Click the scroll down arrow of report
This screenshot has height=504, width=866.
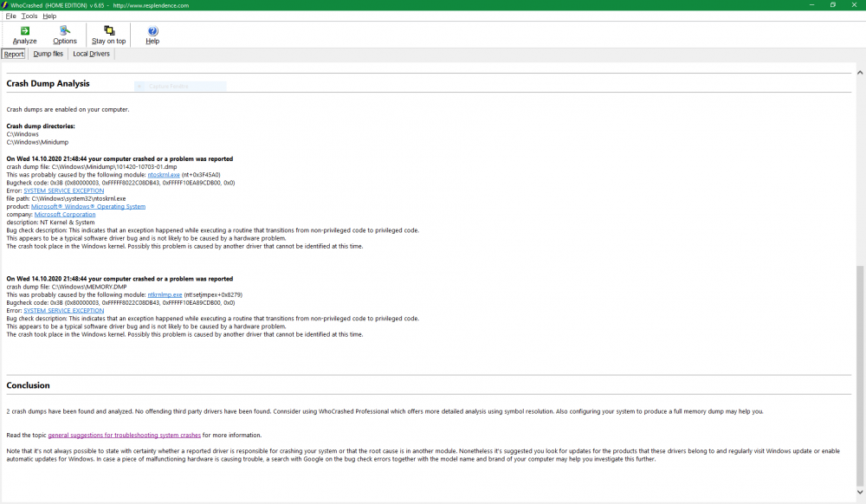tap(860, 492)
